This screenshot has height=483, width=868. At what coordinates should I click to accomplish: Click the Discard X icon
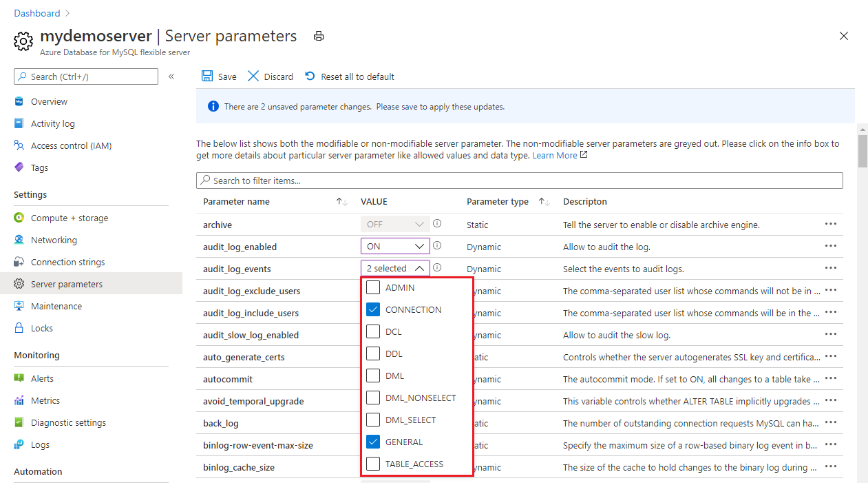[253, 76]
